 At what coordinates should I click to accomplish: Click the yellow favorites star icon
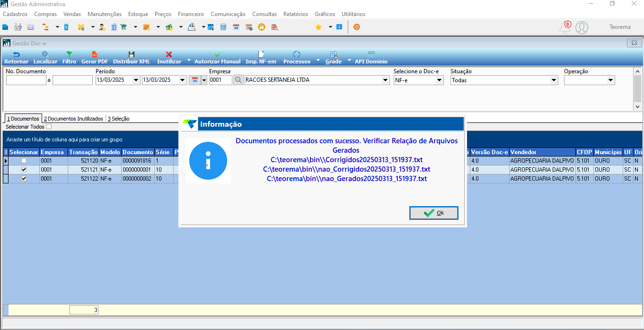pos(318,27)
